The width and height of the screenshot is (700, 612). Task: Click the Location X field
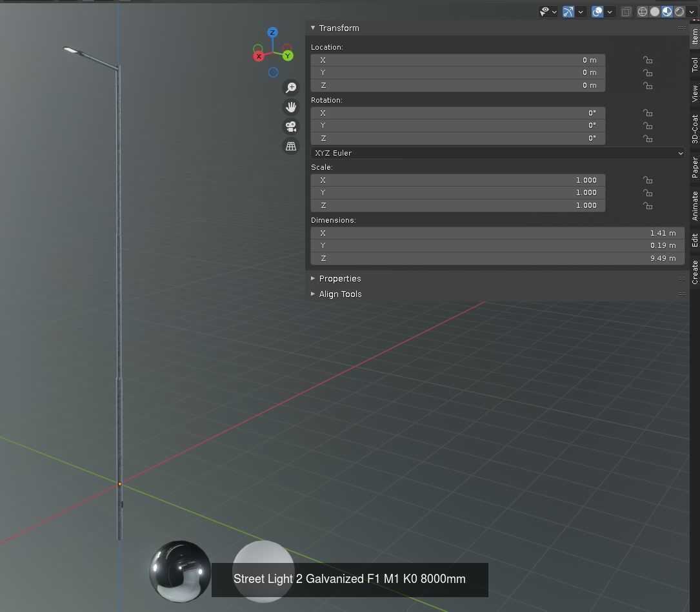tap(458, 60)
